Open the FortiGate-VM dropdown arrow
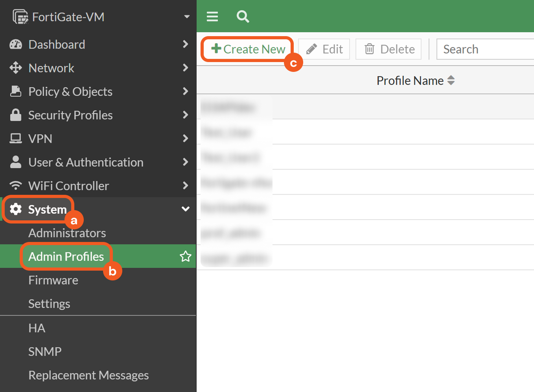Viewport: 534px width, 392px height. coord(187,17)
